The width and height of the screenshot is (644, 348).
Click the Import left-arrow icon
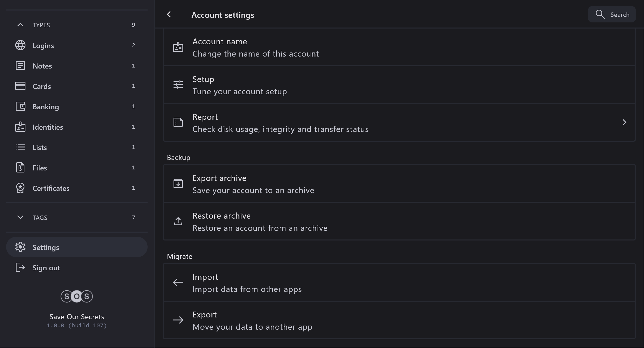pyautogui.click(x=178, y=282)
